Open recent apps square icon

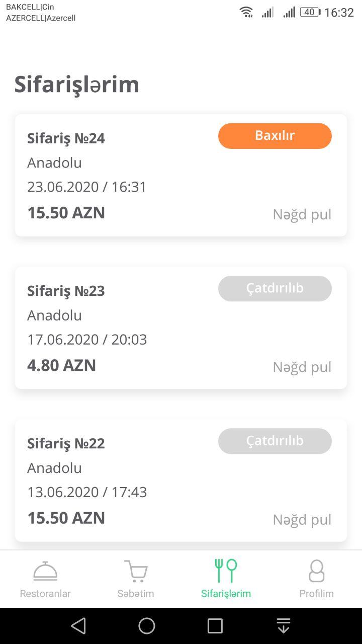[215, 626]
